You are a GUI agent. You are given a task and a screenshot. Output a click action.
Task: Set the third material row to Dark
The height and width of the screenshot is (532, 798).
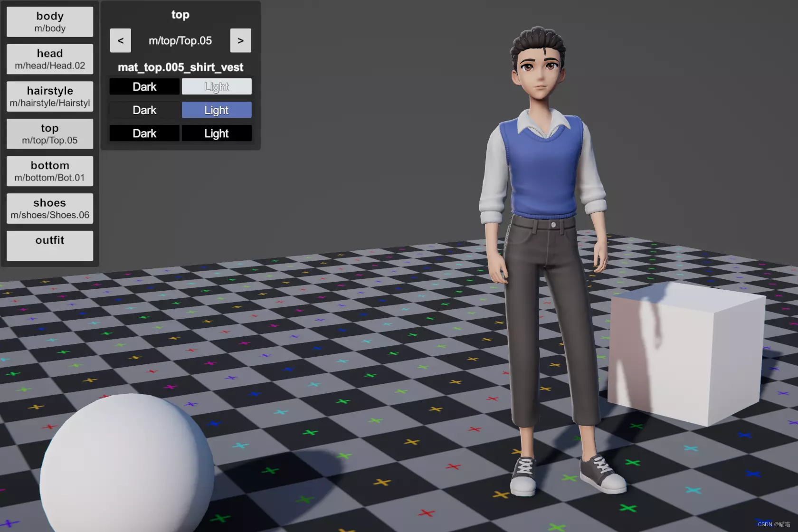[x=144, y=133]
